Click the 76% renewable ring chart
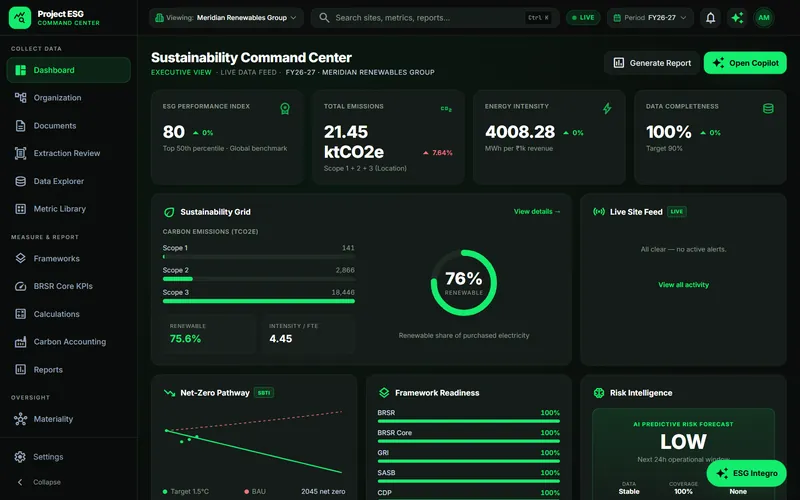 [464, 283]
